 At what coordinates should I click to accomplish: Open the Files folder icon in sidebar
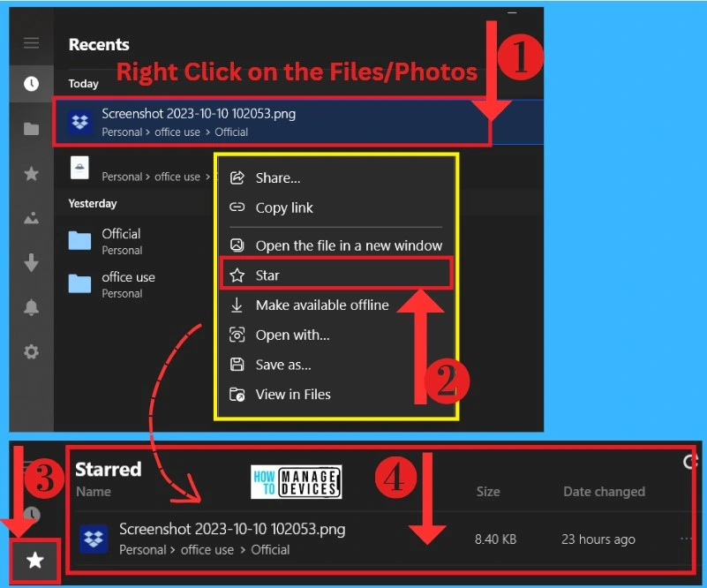click(31, 129)
